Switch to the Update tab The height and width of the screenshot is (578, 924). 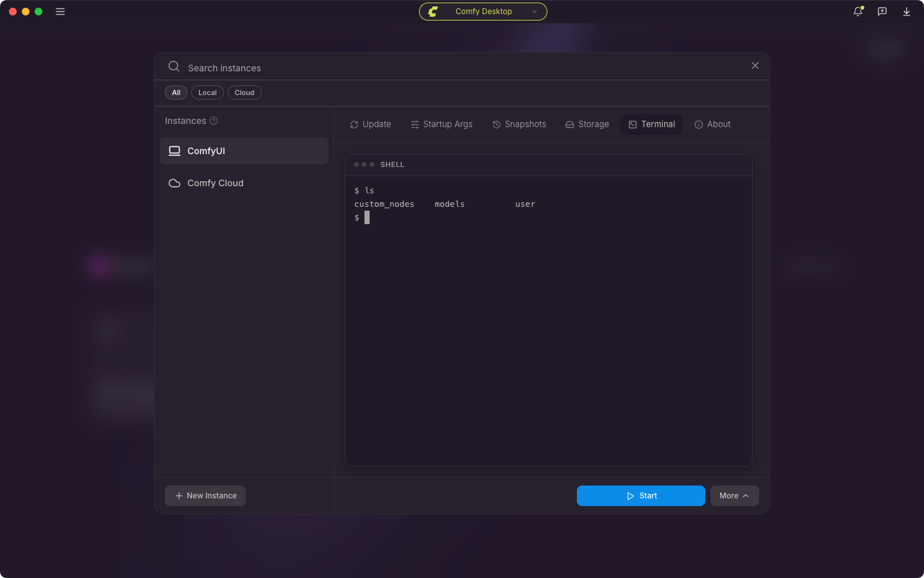click(370, 125)
